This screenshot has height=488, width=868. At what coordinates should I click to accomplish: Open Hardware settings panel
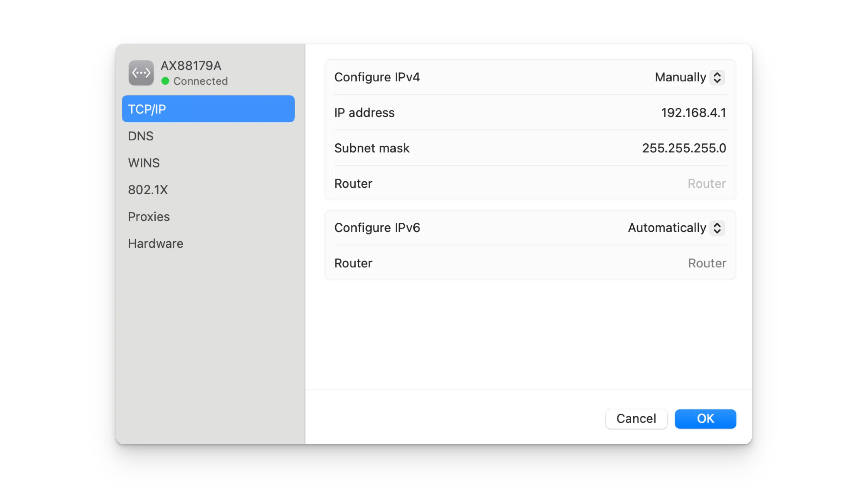[x=156, y=243]
